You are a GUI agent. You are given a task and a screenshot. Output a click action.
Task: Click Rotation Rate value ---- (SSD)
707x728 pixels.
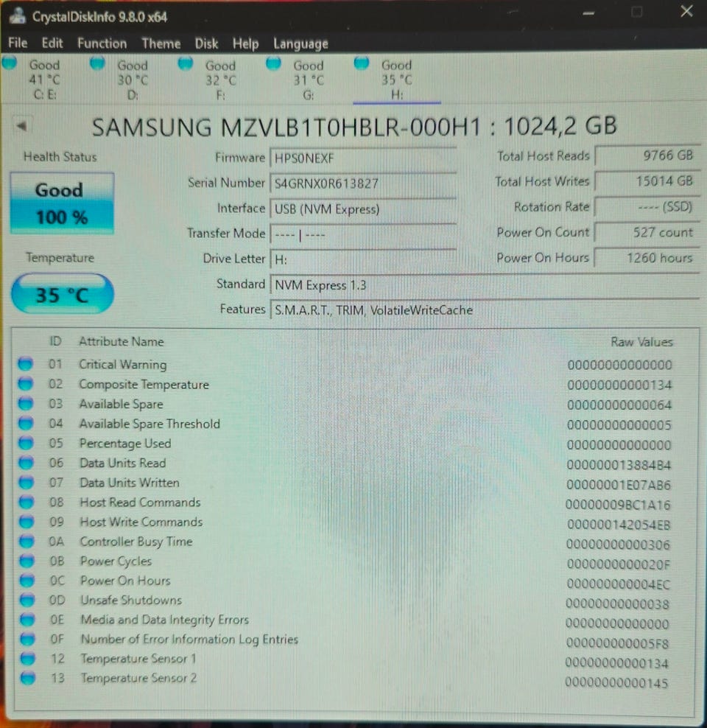[647, 206]
